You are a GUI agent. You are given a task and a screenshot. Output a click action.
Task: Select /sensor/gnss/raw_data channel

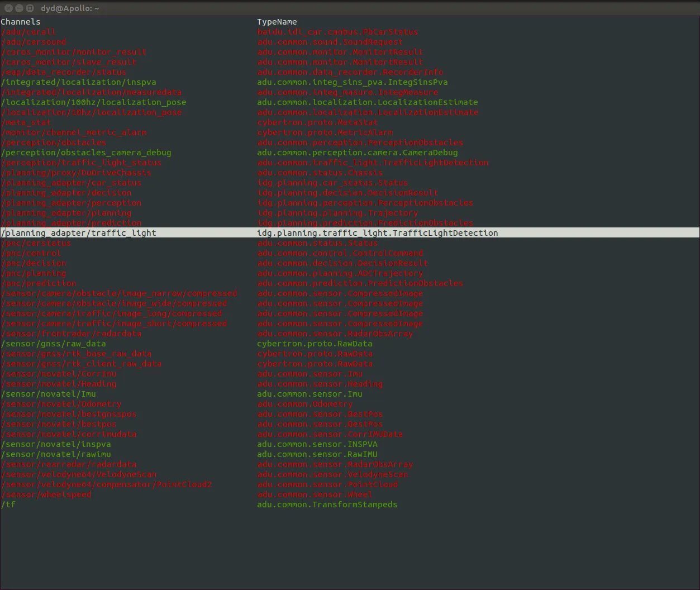(54, 344)
